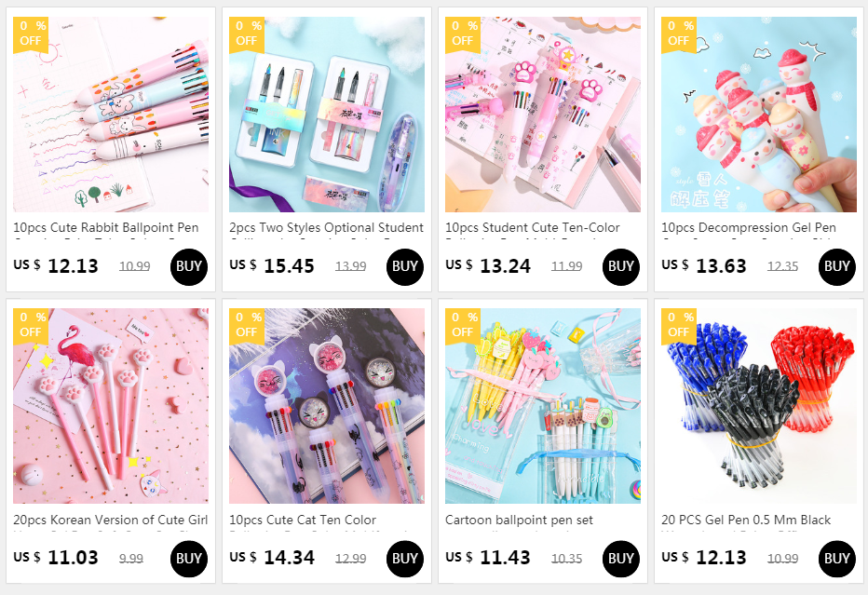Open the '10pcs Decompression Gel Pen' title link
This screenshot has height=595, width=868.
point(749,227)
